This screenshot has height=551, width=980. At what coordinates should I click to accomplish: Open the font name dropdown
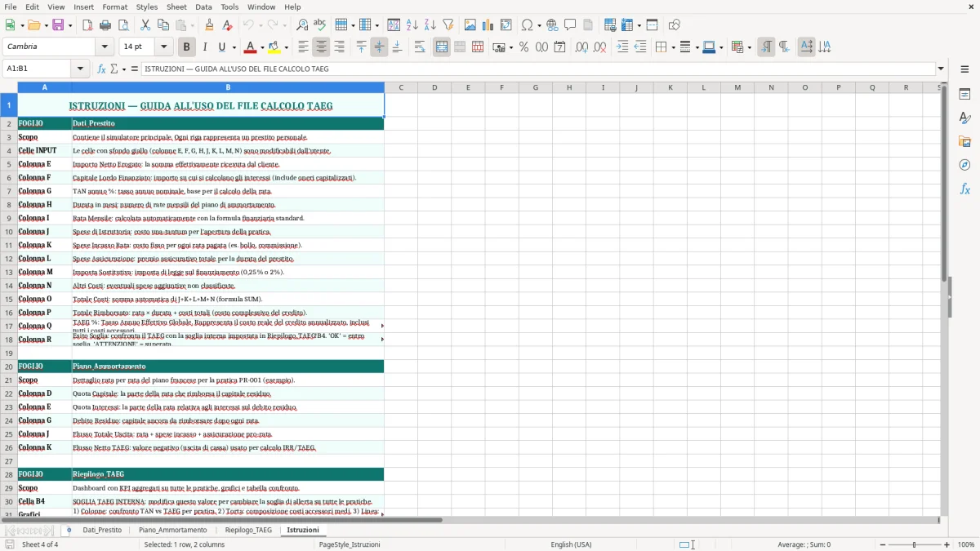point(105,47)
